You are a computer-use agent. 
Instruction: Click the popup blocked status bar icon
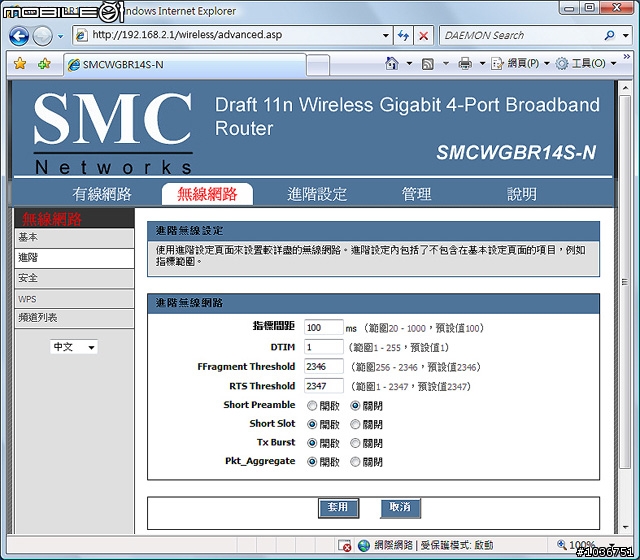tap(344, 545)
